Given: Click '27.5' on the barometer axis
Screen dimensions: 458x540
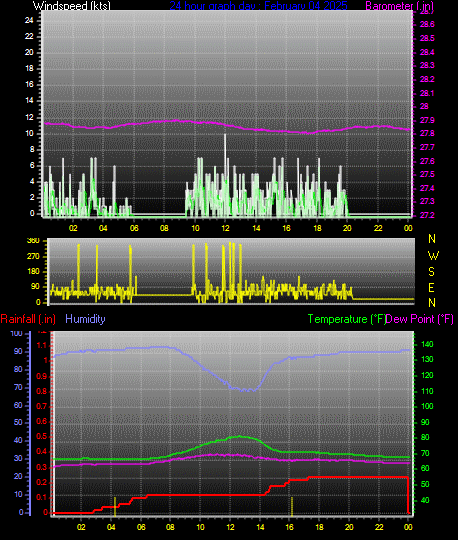Looking at the screenshot, I should 427,174.
